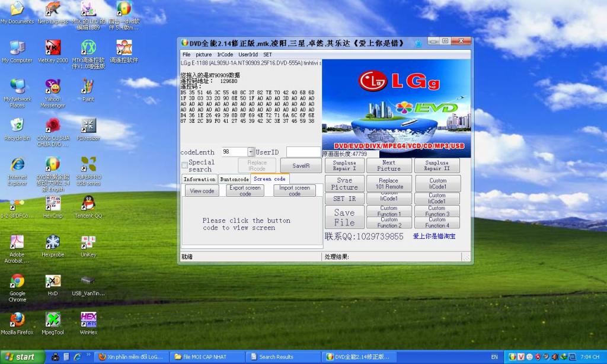
Task: Launch Tencent QQ penguin icon
Action: coord(88,204)
